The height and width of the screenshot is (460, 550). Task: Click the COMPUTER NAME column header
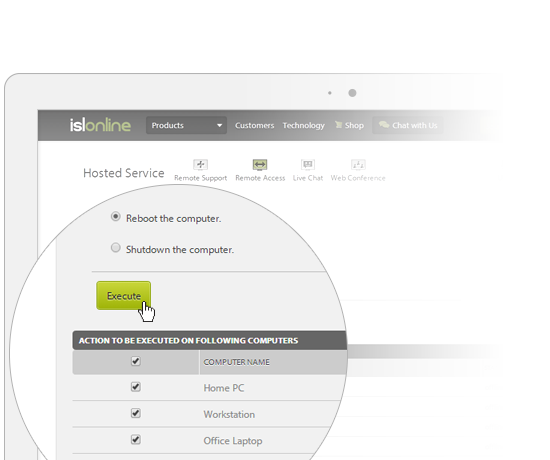[236, 362]
